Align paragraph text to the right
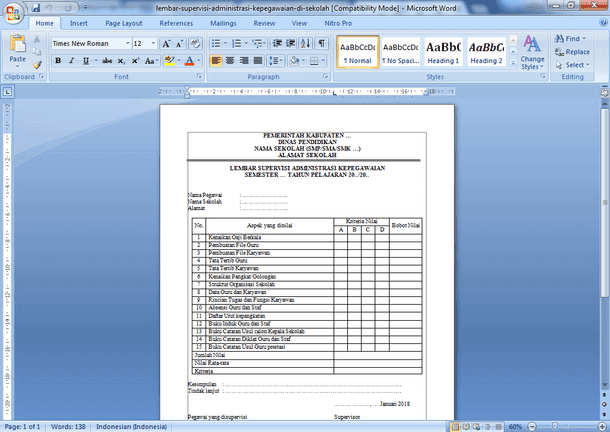 click(x=244, y=61)
